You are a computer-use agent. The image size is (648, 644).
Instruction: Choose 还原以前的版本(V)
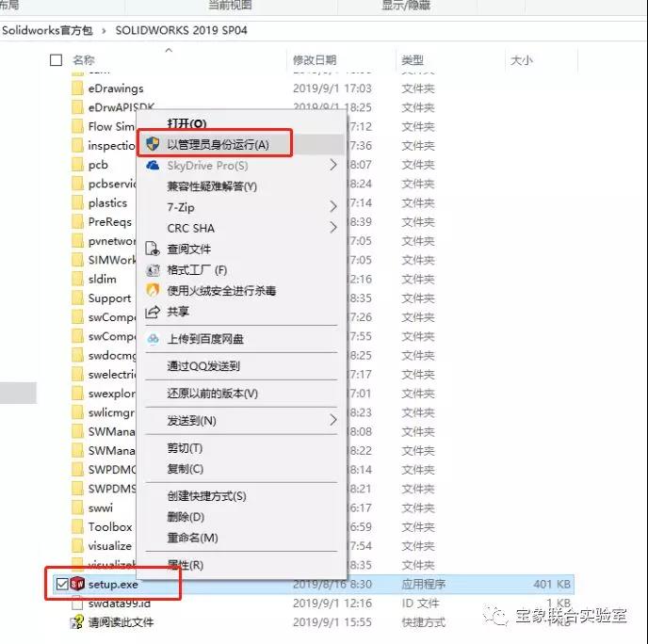click(x=213, y=393)
